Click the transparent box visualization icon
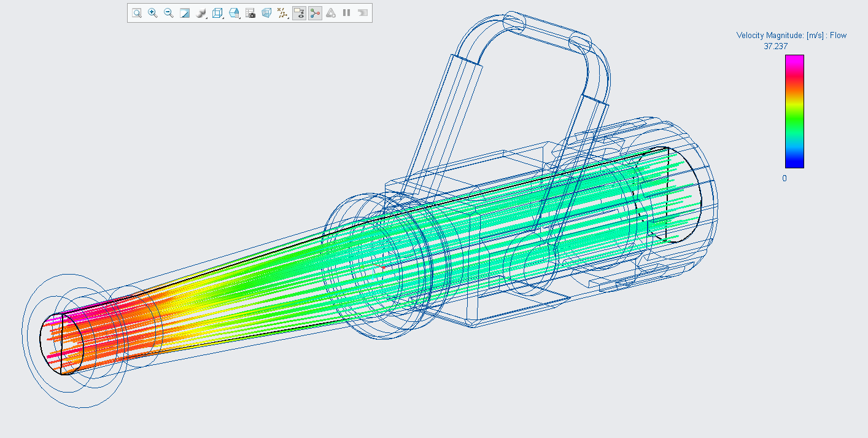The height and width of the screenshot is (438, 868). coord(268,13)
